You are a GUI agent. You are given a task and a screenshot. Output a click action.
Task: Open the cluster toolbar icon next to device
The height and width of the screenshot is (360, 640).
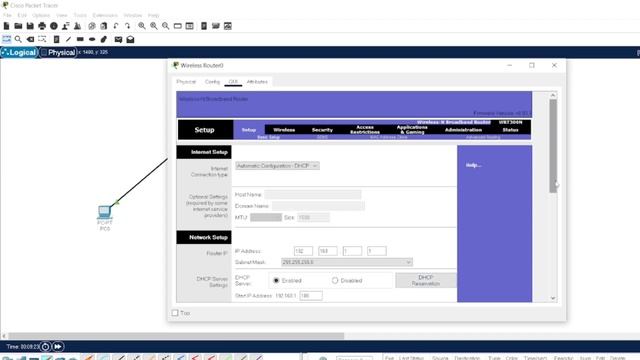216,26
